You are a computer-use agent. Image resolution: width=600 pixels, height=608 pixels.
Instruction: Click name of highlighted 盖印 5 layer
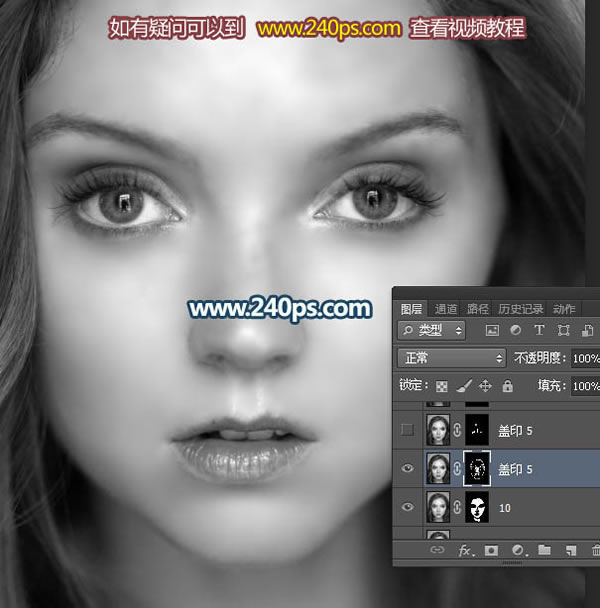515,469
